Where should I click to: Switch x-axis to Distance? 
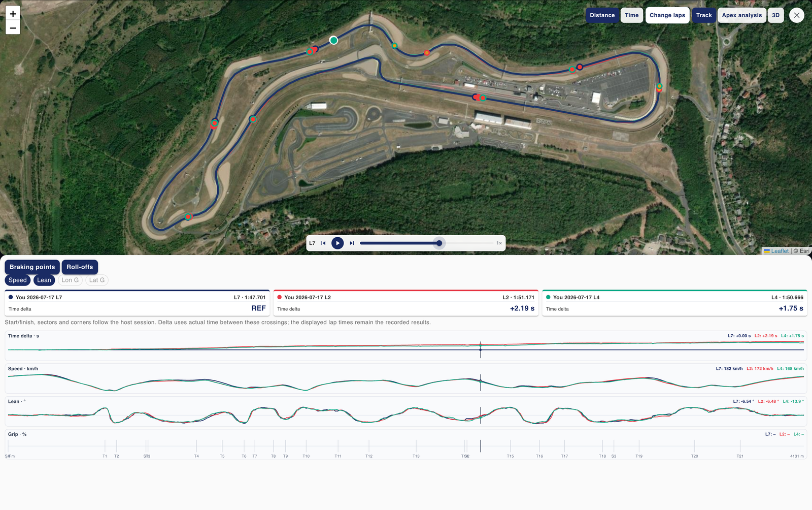pos(602,15)
